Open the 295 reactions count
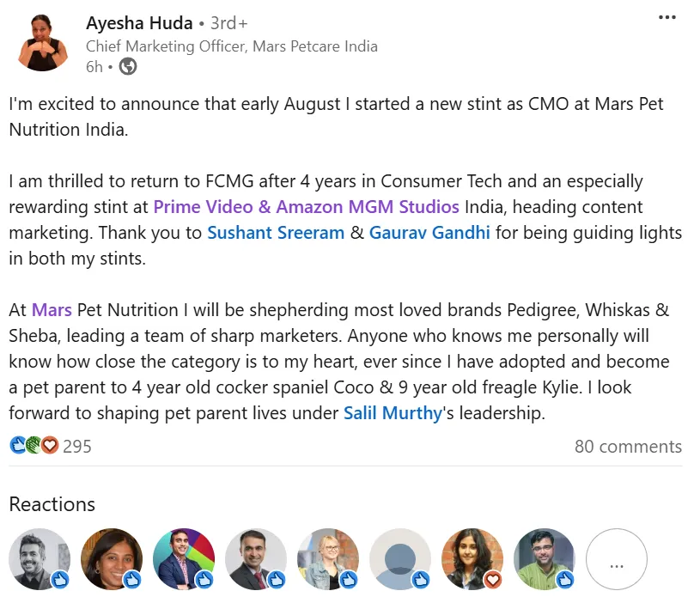Viewport: 700px width, 597px height. [x=77, y=446]
